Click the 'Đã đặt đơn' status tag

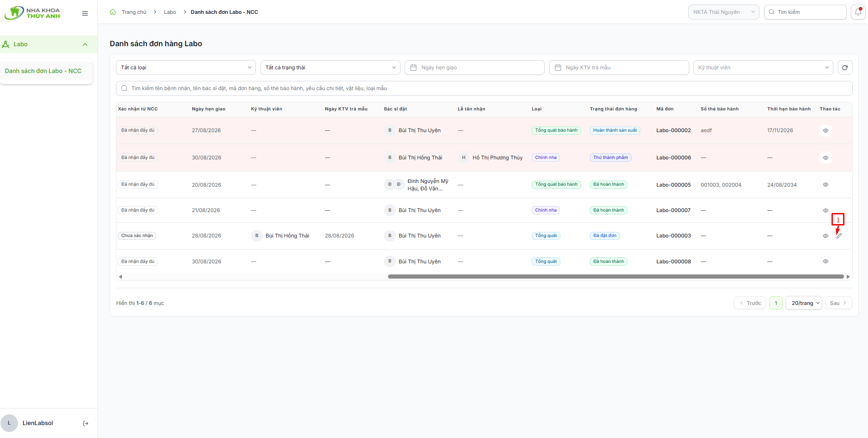(x=605, y=236)
